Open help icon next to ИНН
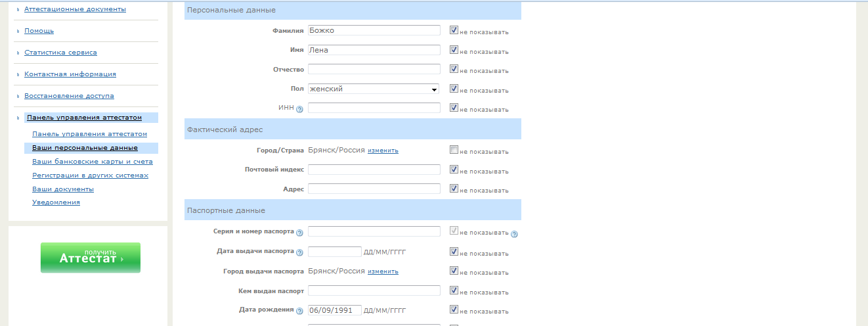The width and height of the screenshot is (868, 326). coord(299,110)
